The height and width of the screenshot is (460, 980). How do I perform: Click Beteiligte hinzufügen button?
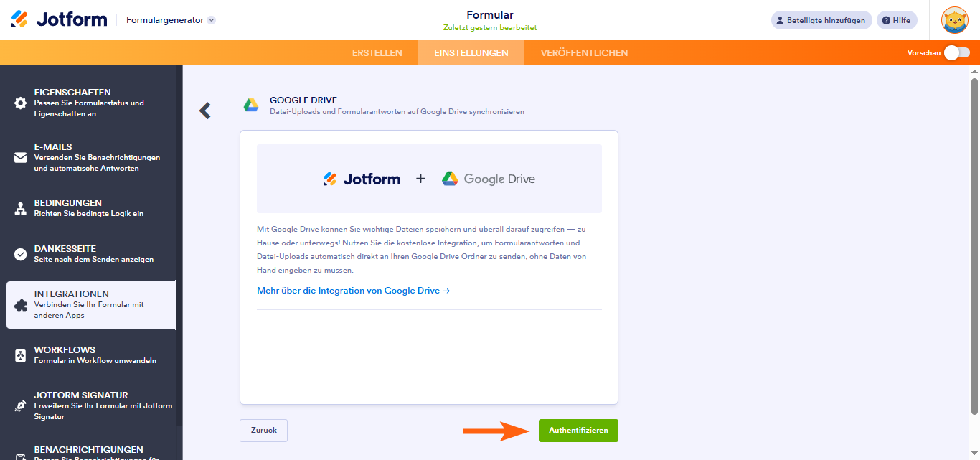click(x=821, y=20)
